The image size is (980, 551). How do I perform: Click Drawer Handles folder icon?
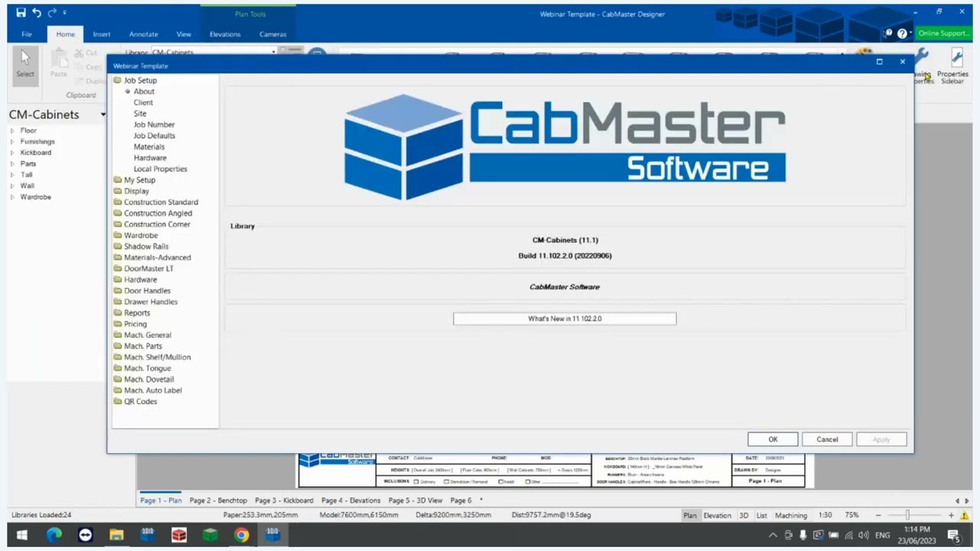tap(118, 302)
